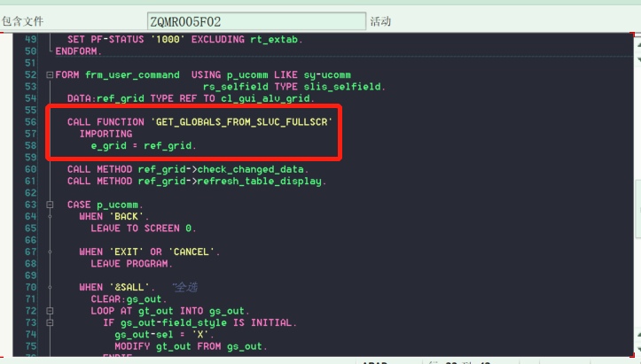This screenshot has height=364, width=641.
Task: Click LEAVE TO SCREEN 0. statement
Action: [x=144, y=228]
